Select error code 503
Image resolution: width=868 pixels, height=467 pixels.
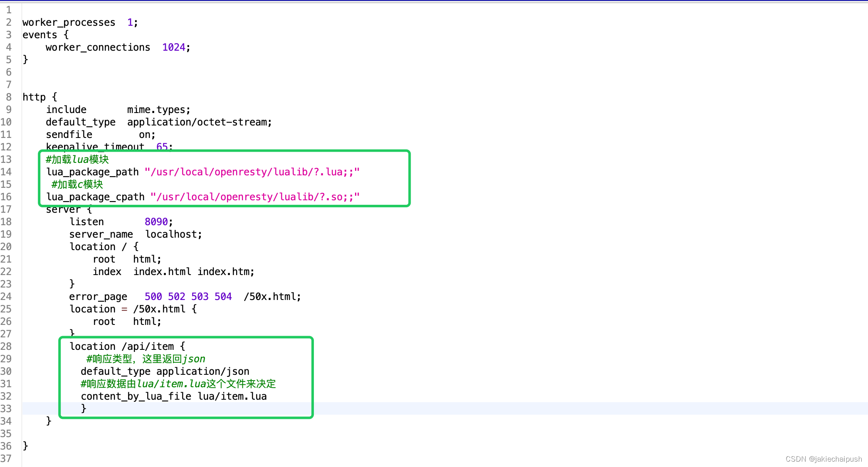click(x=200, y=297)
